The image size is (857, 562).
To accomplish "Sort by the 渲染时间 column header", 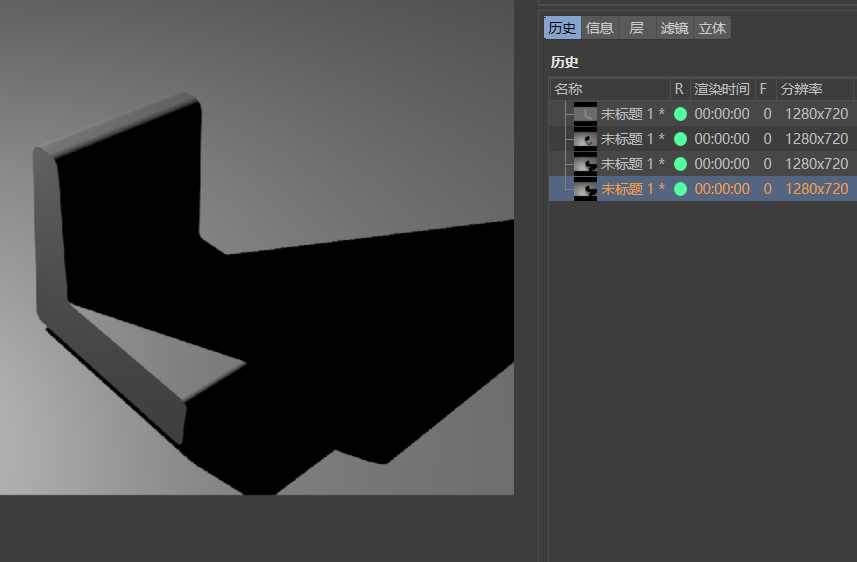I will (721, 89).
